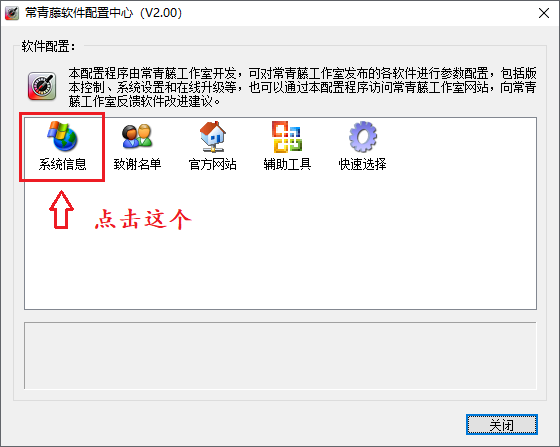Select the 辅助工具 text label
The image size is (560, 447).
288,164
